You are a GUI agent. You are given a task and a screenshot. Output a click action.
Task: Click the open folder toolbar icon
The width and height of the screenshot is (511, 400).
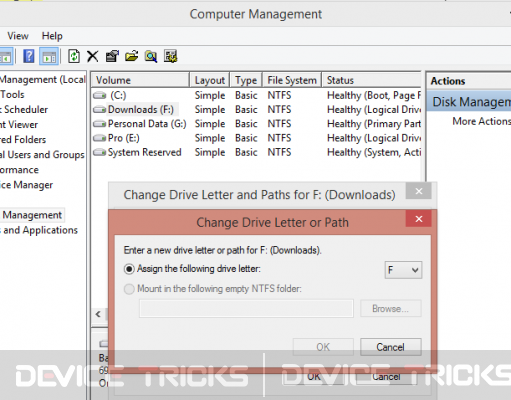pos(132,56)
